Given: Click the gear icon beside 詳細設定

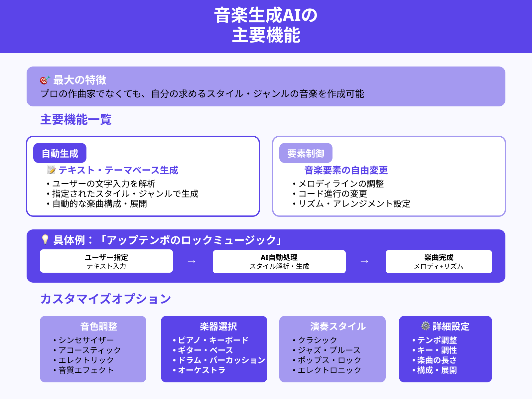Looking at the screenshot, I should click(x=426, y=326).
